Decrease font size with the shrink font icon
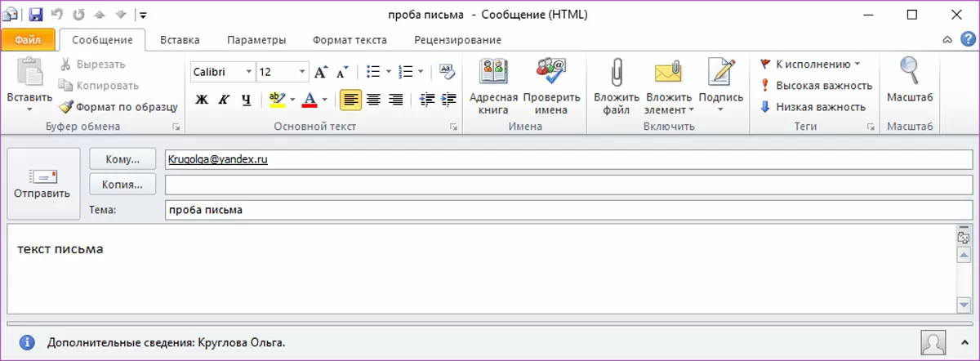Viewport: 980px width, 361px height. [x=340, y=72]
